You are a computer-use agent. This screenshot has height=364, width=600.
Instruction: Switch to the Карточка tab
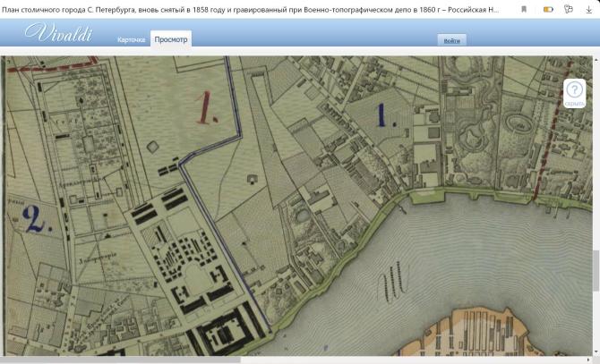pos(131,40)
